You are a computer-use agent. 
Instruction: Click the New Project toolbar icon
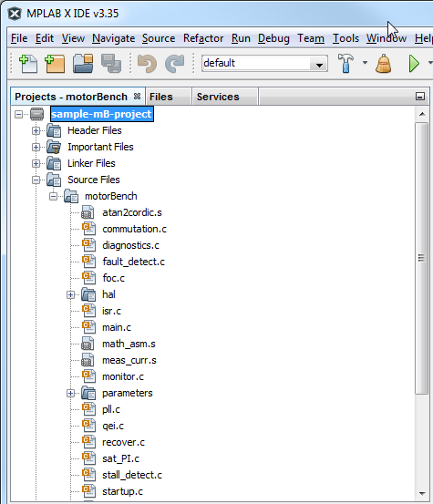55,63
